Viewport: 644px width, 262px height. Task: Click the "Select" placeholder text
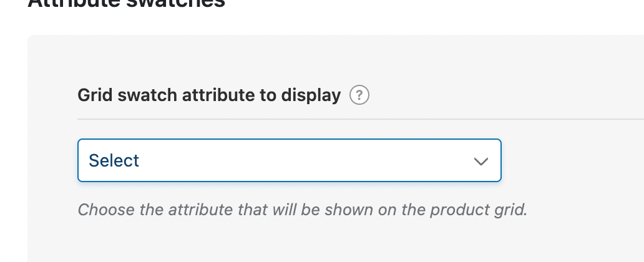coord(114,161)
